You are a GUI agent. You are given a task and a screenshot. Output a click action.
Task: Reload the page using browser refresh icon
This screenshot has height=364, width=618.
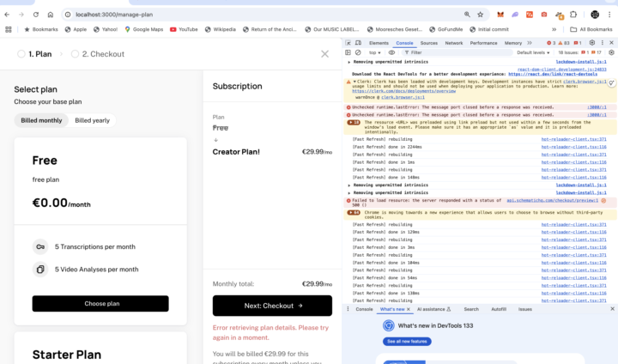[x=35, y=15]
